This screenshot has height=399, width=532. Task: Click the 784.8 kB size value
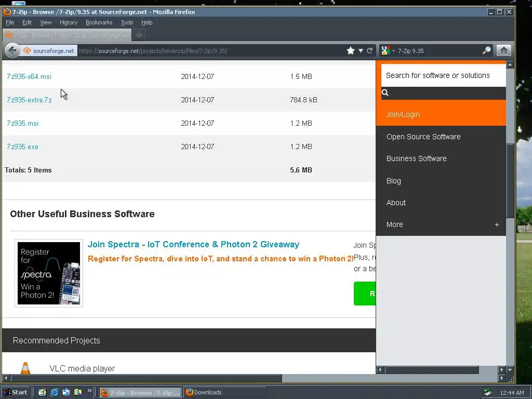tap(303, 100)
